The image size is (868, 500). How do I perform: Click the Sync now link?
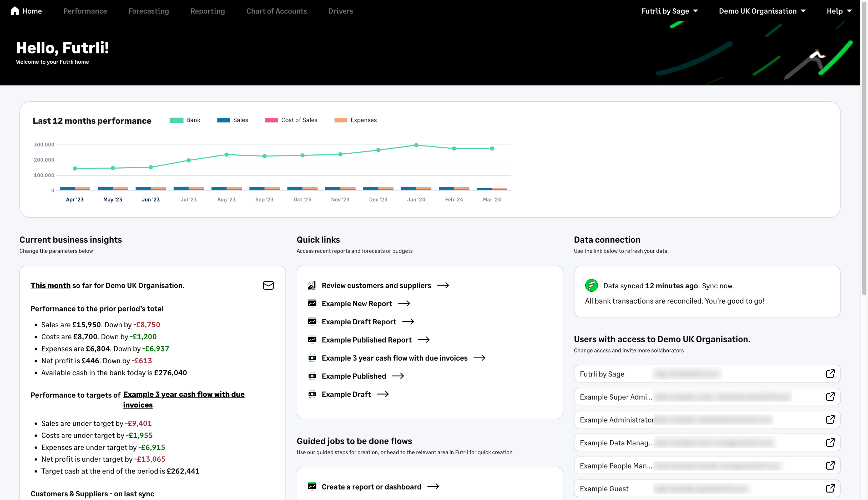pos(717,286)
